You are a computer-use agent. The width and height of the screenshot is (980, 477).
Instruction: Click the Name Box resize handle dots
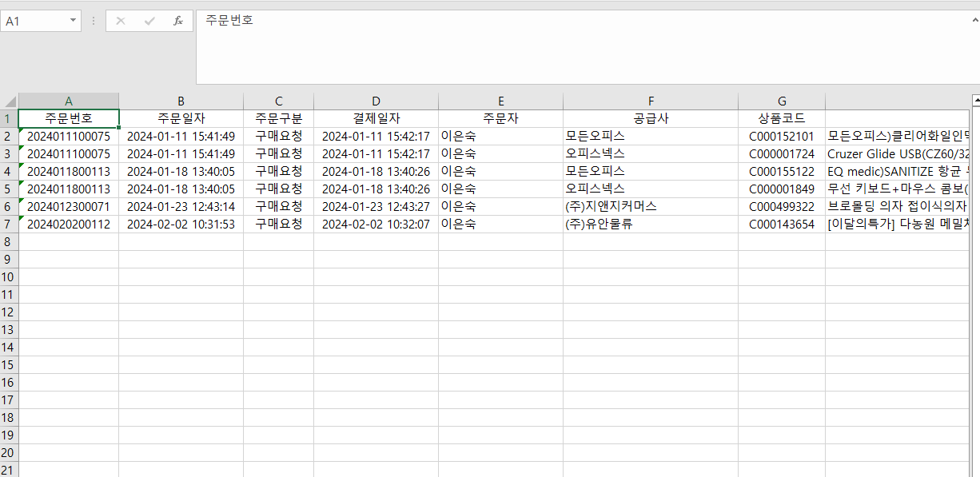[94, 21]
